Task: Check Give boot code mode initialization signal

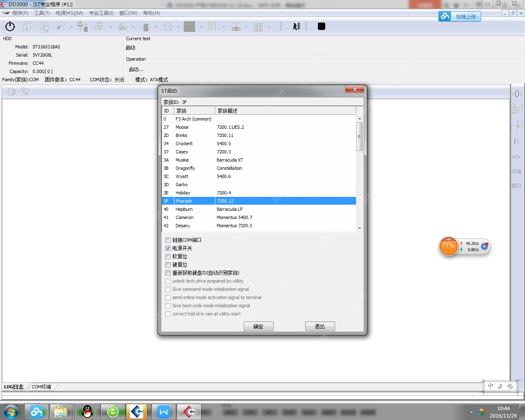Action: (x=168, y=306)
